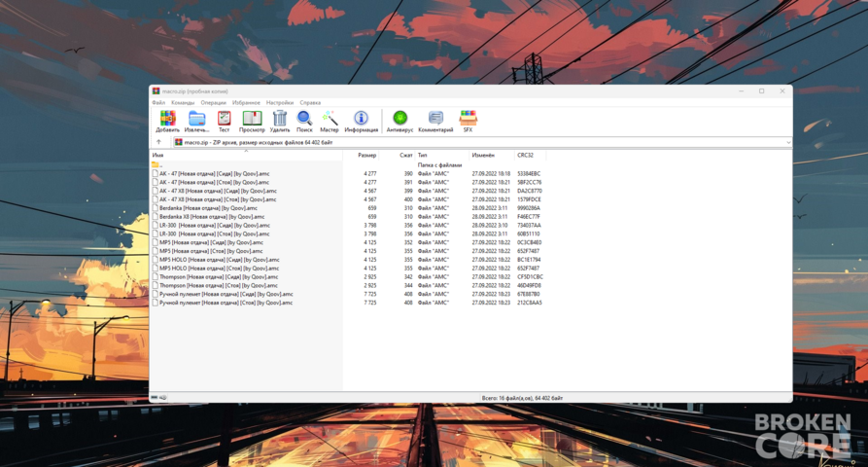Click the disk icon in status bar
Viewport: 868px width, 467px height.
click(155, 398)
